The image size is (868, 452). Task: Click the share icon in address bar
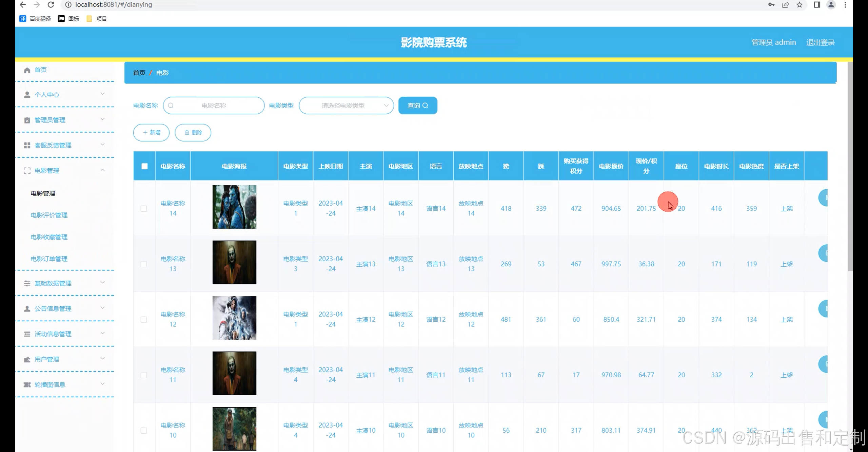coord(785,5)
